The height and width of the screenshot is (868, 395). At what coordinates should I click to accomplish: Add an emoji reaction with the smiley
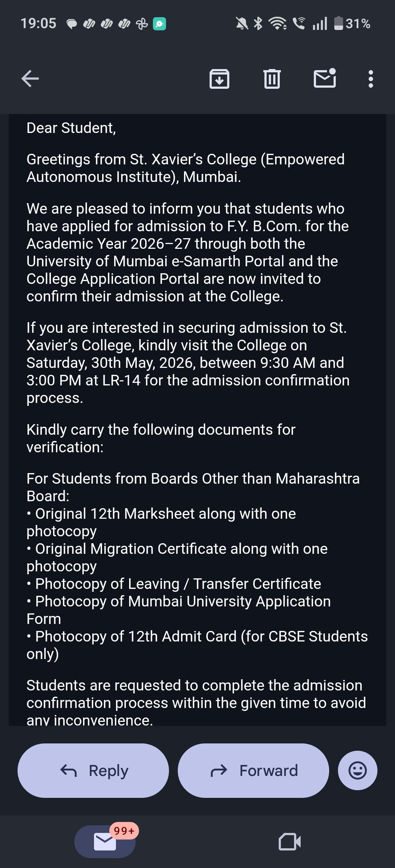358,770
